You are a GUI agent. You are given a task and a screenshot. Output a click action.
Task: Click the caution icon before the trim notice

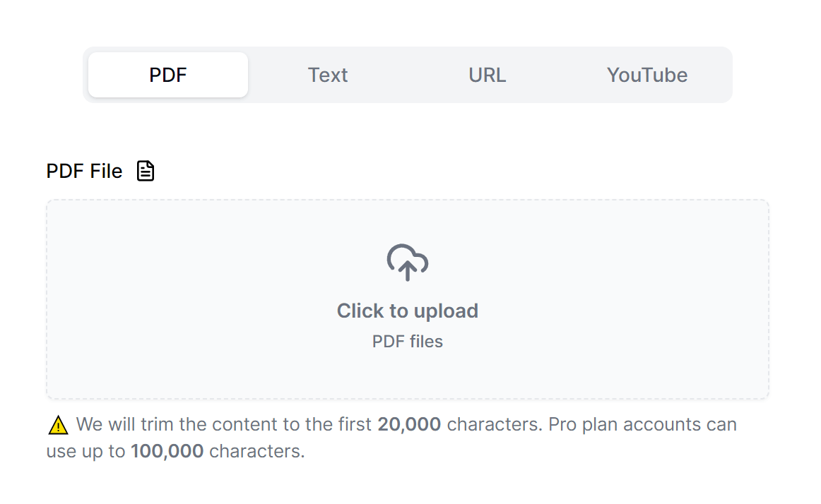pos(57,424)
